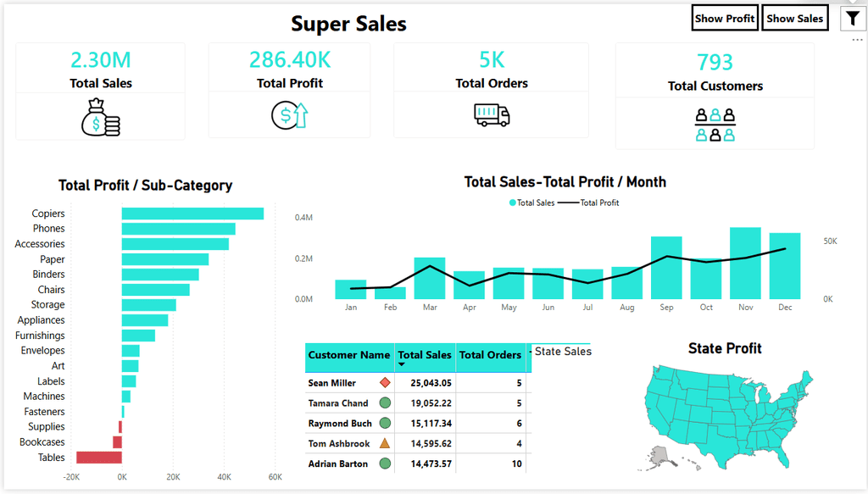Open the more options ellipsis menu

point(857,40)
